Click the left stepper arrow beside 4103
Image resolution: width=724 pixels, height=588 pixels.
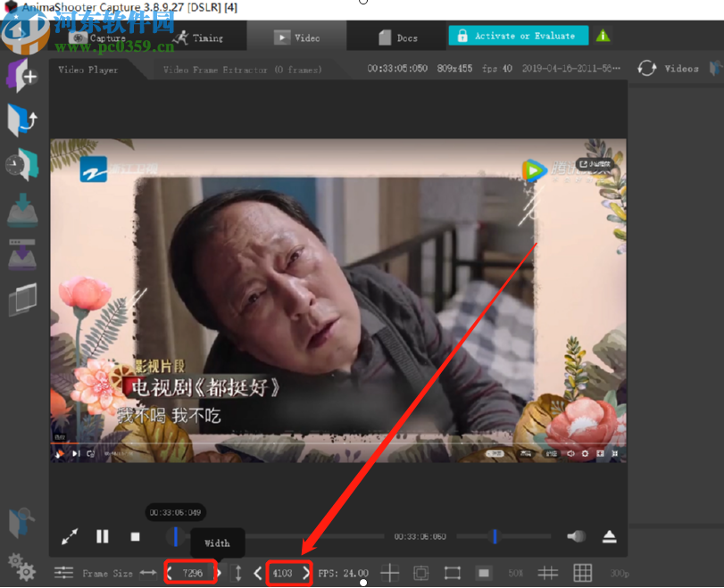(x=260, y=573)
